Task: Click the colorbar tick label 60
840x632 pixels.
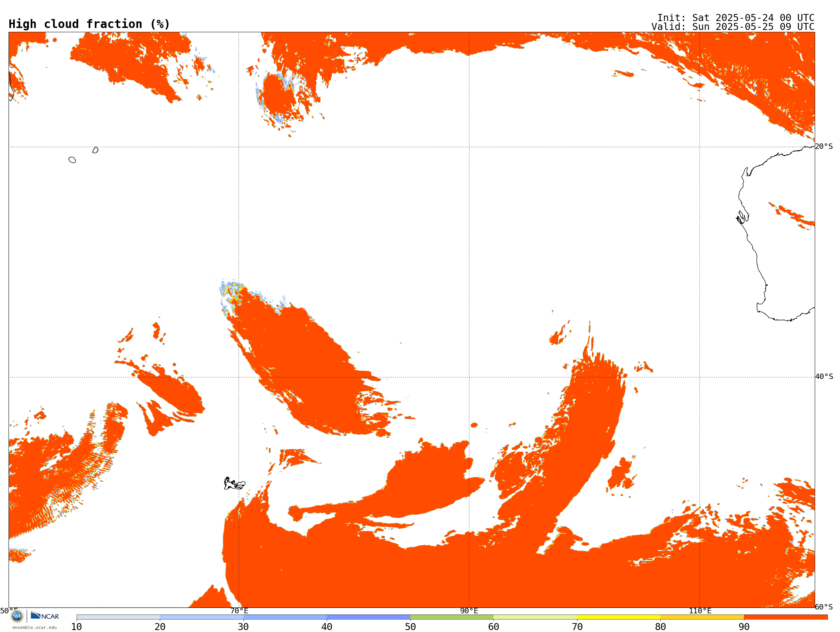Action: (493, 627)
